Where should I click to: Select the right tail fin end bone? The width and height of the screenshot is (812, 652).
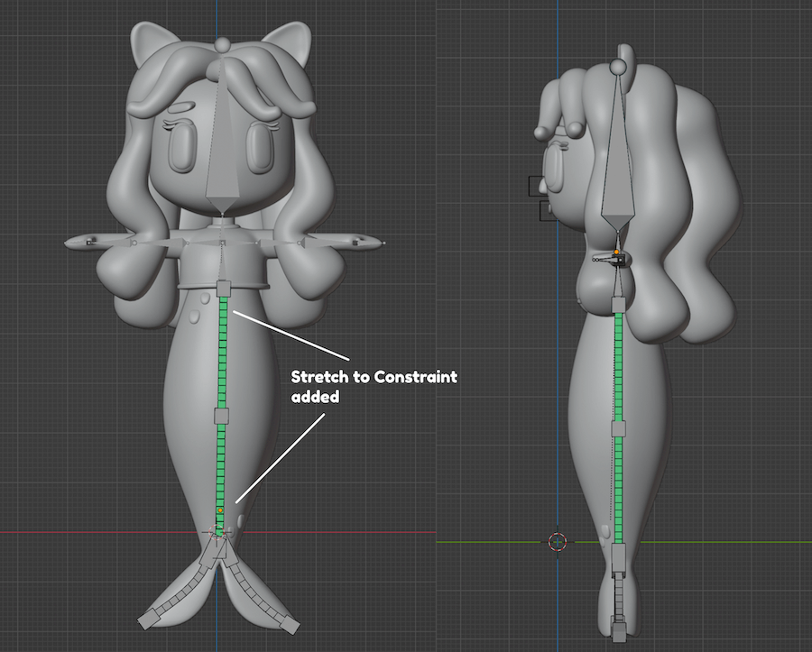[289, 624]
